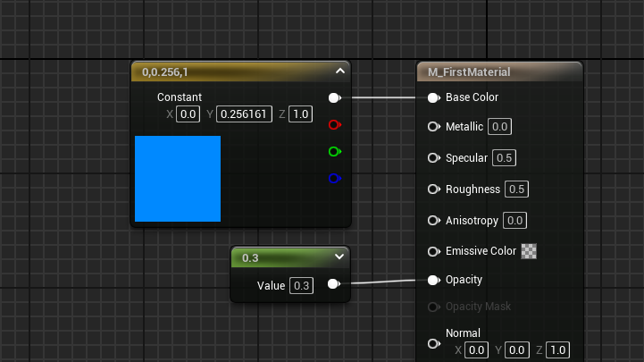The height and width of the screenshot is (362, 644).
Task: Click the Constant label in the node
Action: click(x=180, y=97)
